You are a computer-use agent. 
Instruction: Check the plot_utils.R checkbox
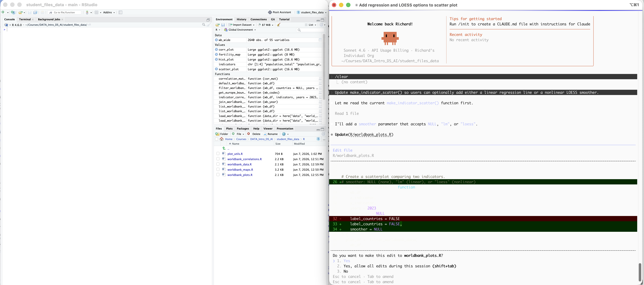pos(218,153)
